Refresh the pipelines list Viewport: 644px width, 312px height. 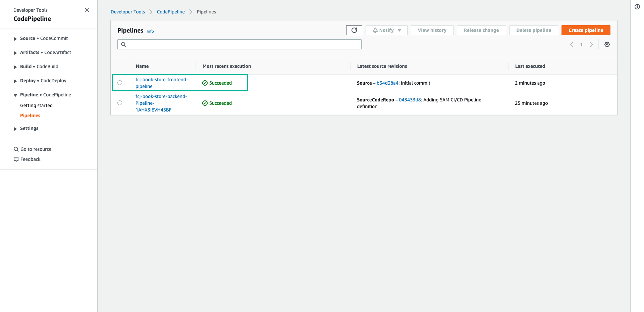[354, 30]
